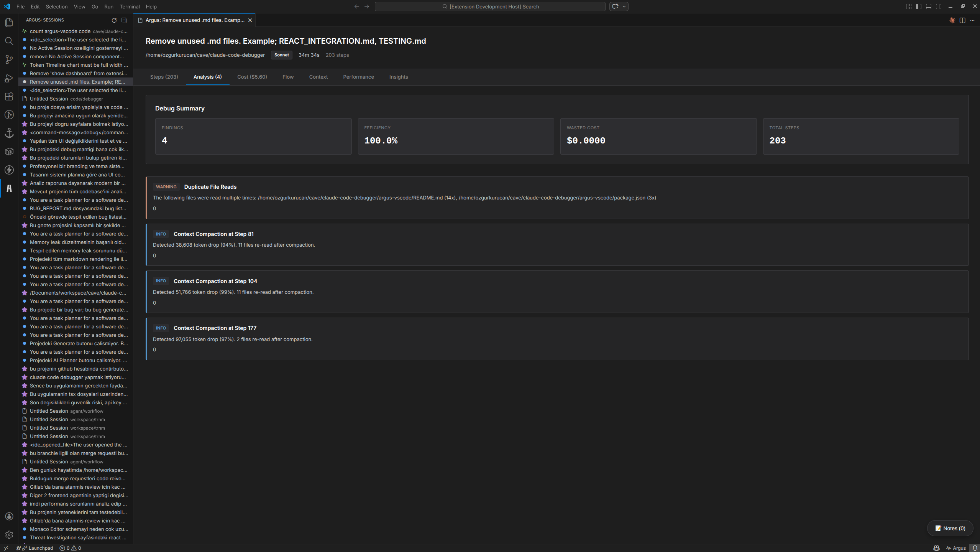Refresh the Argus sessions list
This screenshot has width=980, height=552.
114,20
